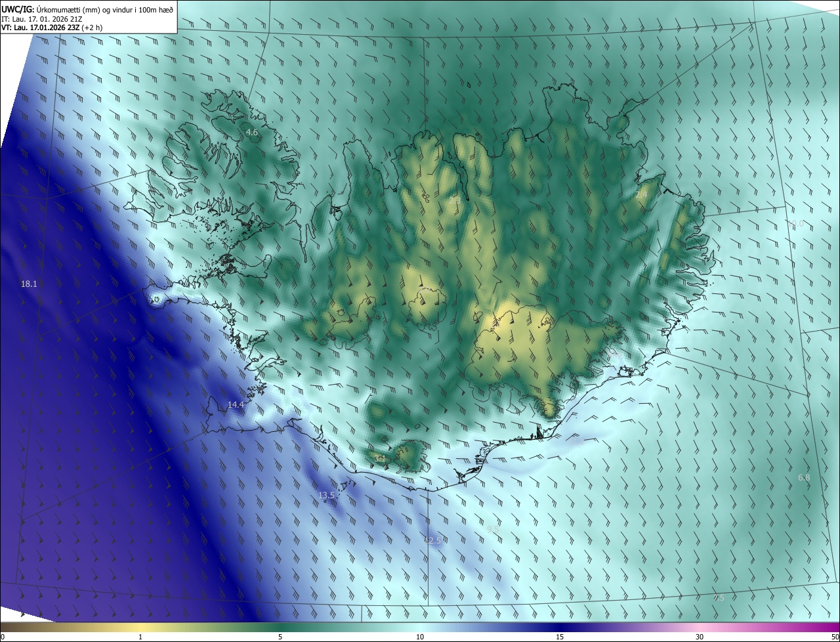
Task: Click the 7.5 value label near the bottom right
Action: tap(719, 598)
